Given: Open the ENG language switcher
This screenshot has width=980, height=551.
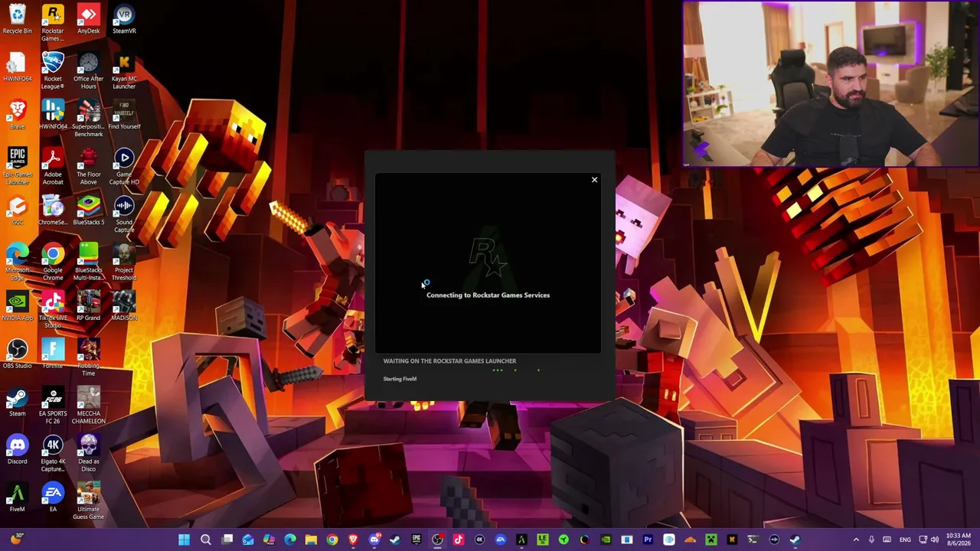Looking at the screenshot, I should (905, 540).
